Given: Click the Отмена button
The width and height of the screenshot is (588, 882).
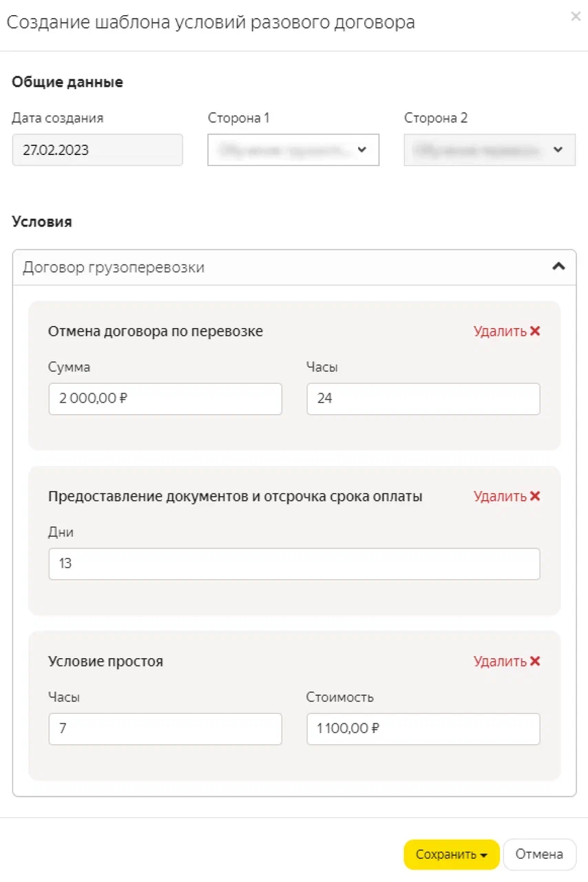Looking at the screenshot, I should pyautogui.click(x=539, y=854).
